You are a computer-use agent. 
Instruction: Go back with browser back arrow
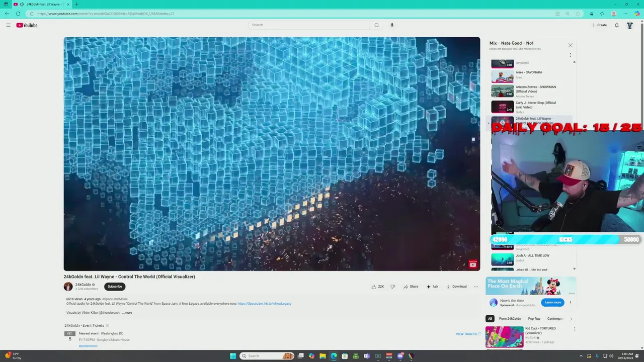[7, 14]
